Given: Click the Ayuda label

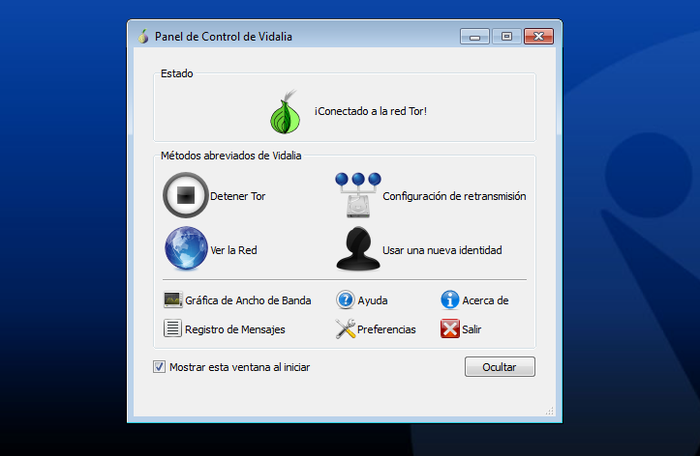Looking at the screenshot, I should pos(372,301).
